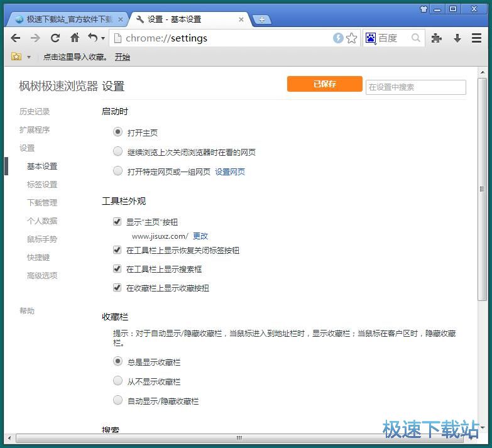The width and height of the screenshot is (492, 448).
Task: Go to the home page icon
Action: tap(75, 38)
